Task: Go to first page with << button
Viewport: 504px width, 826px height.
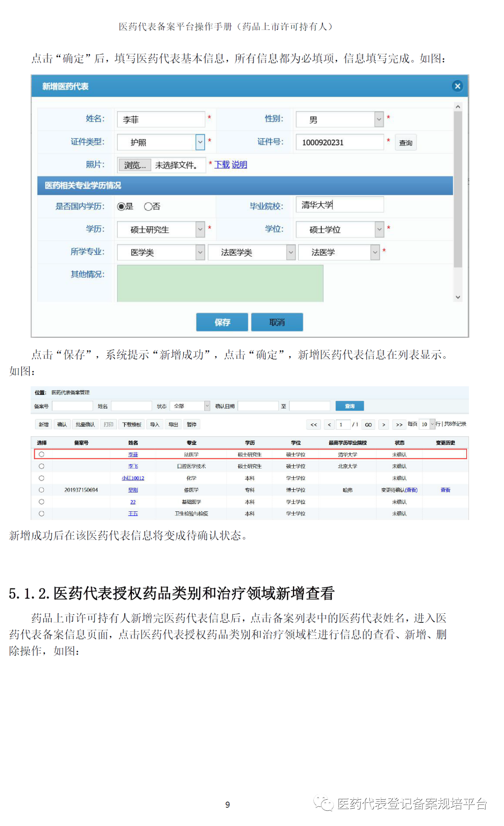Action: coord(314,424)
